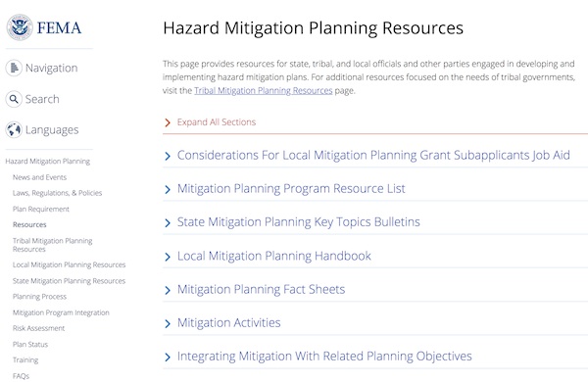Open Integrating Mitigation With Related Planning Objectives heading

click(324, 357)
